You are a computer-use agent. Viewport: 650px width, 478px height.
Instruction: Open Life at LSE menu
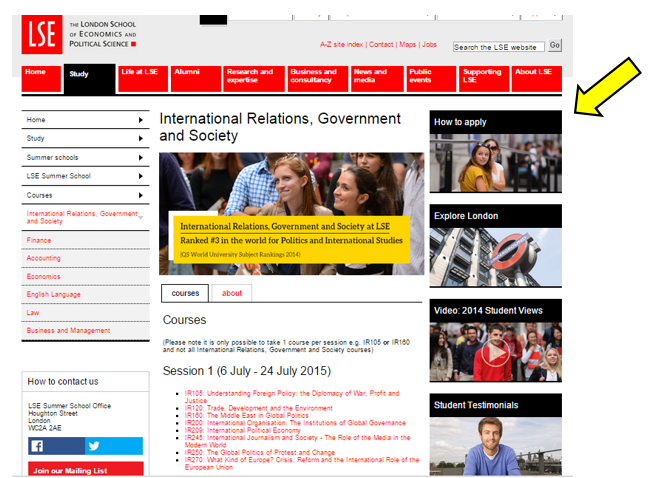[143, 78]
